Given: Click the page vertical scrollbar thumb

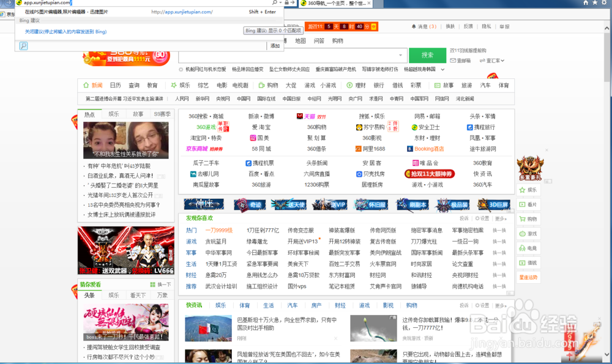Looking at the screenshot, I should [x=606, y=56].
